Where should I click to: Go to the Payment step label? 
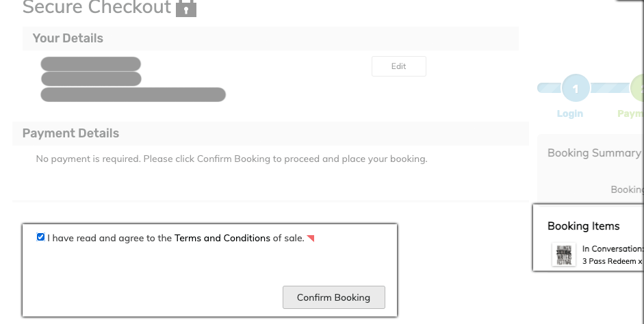click(630, 113)
